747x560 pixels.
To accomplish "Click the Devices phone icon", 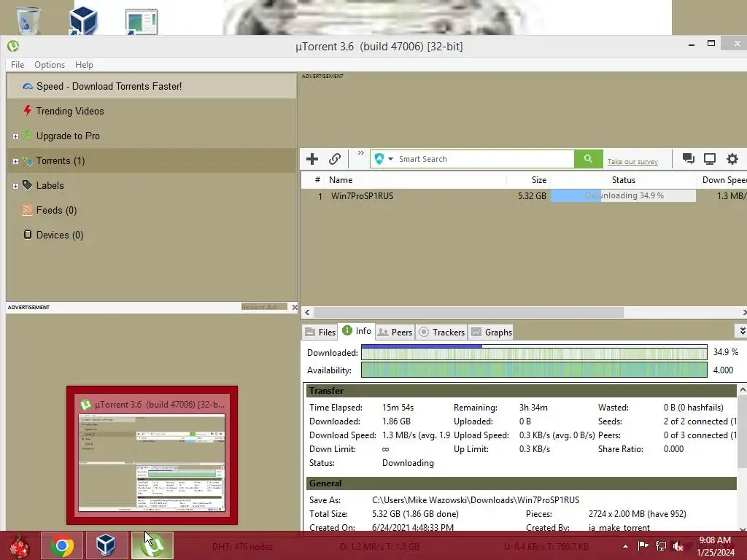I will click(x=28, y=235).
